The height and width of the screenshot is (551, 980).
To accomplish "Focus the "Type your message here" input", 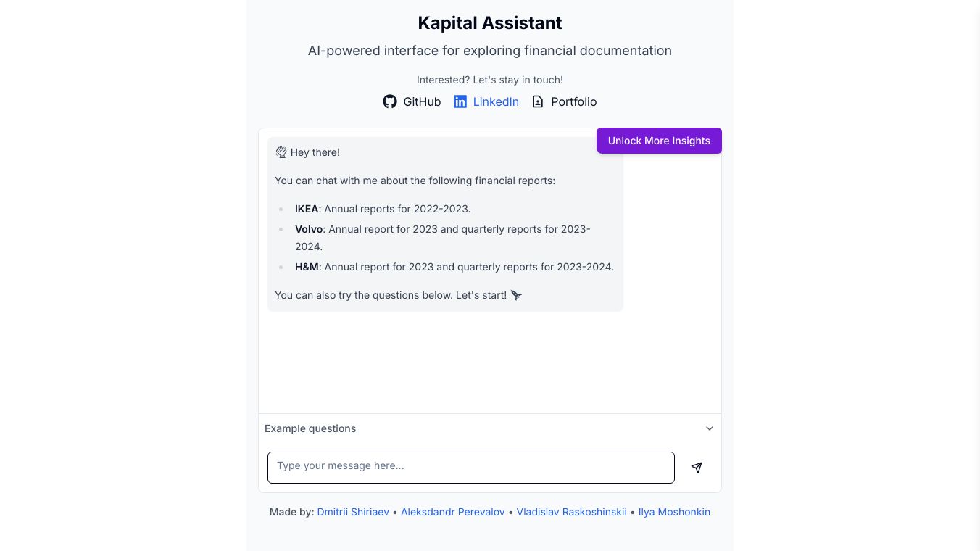I will [x=471, y=468].
